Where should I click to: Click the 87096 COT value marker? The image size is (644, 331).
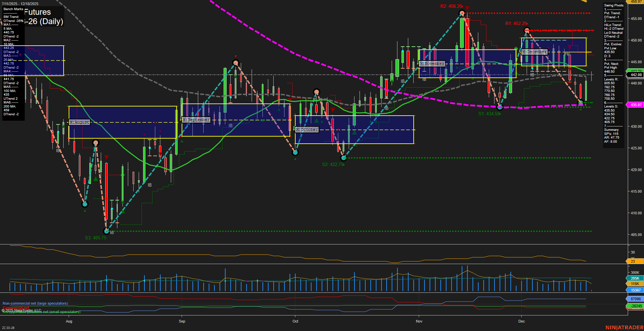[635, 299]
